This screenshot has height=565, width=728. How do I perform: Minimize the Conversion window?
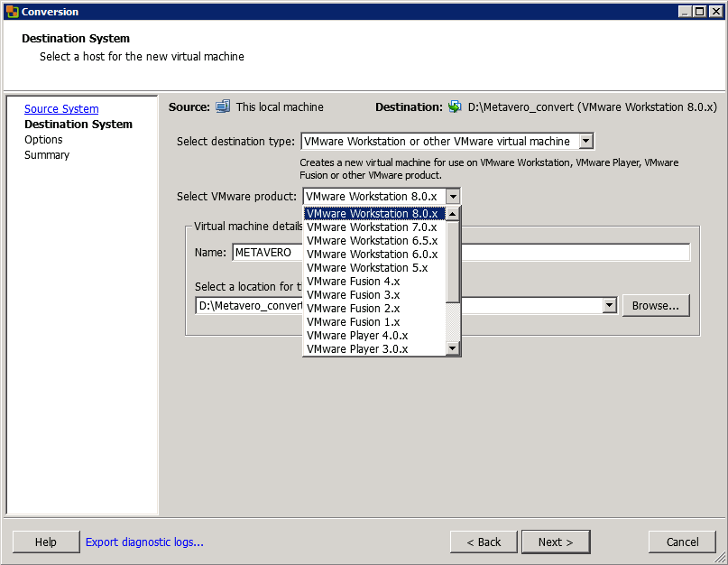pyautogui.click(x=686, y=12)
